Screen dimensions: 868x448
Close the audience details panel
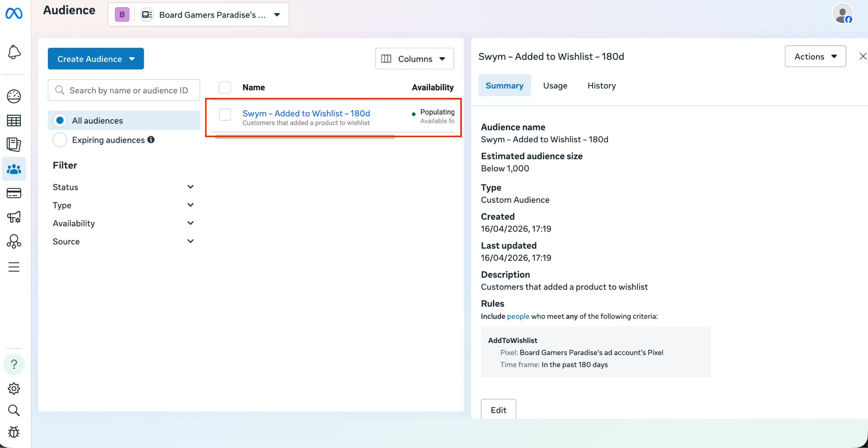click(x=862, y=56)
